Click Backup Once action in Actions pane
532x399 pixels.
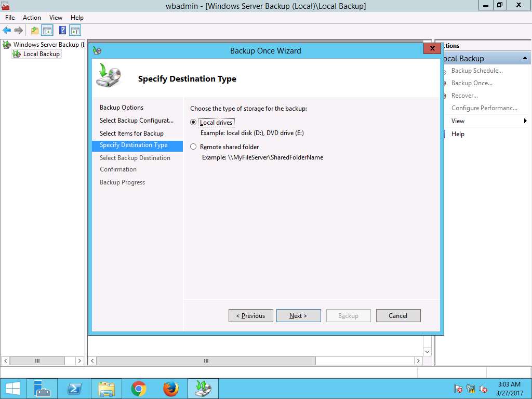coord(472,83)
